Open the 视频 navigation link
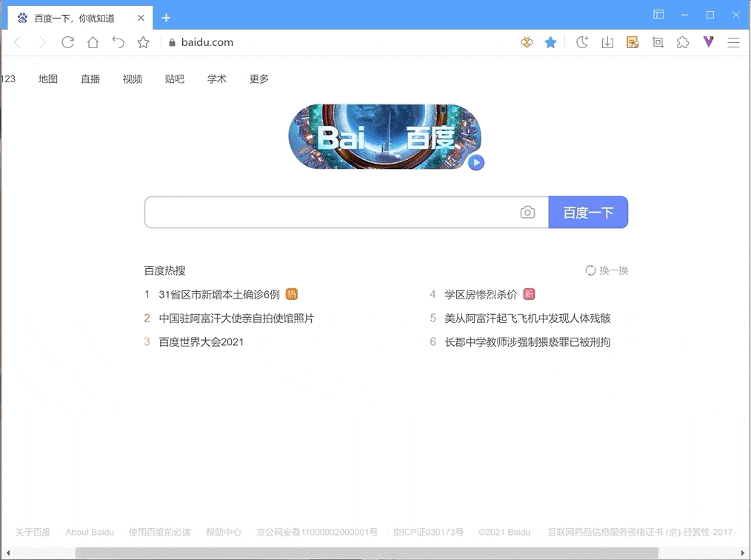751x560 pixels. pos(132,79)
